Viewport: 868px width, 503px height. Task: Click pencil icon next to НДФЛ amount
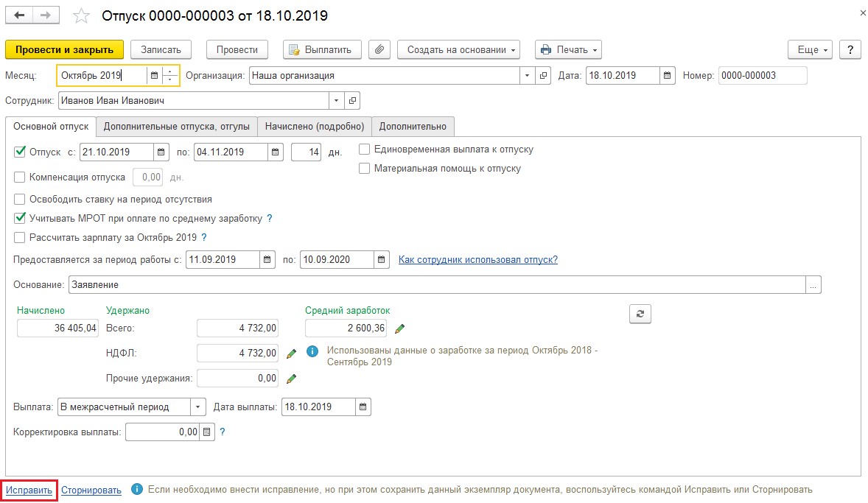click(x=291, y=353)
